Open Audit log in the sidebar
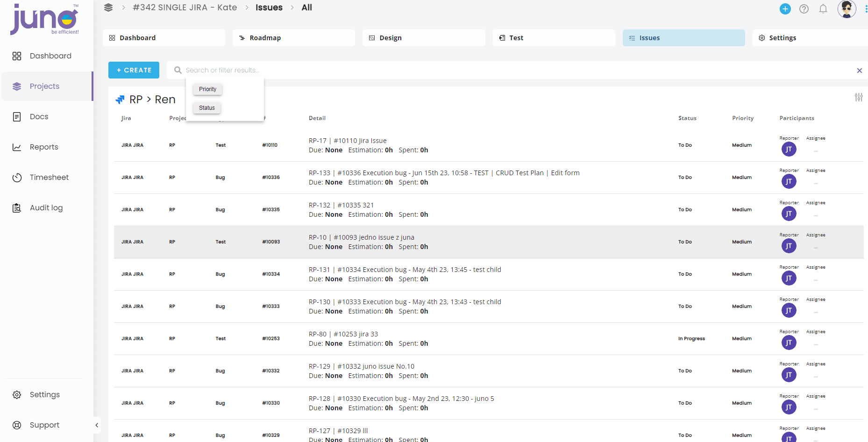Screen dimensions: 868x442 point(47,208)
